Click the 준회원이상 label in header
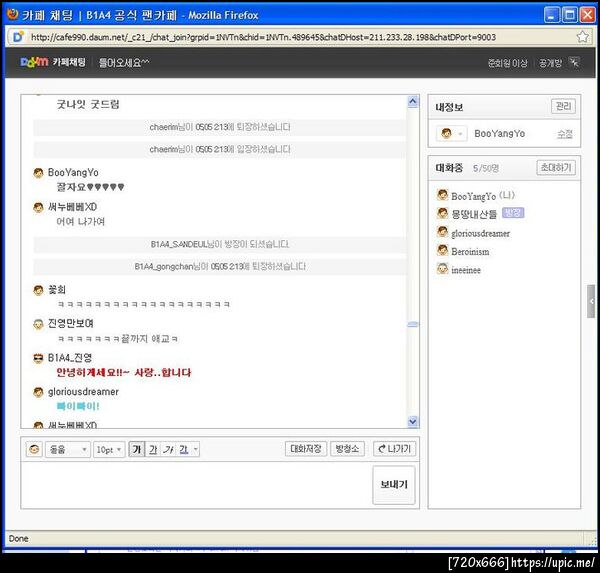This screenshot has height=573, width=600. click(507, 63)
